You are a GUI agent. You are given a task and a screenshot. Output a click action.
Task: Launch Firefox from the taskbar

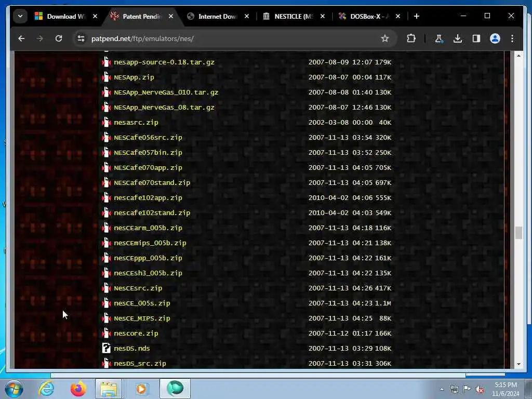(x=78, y=389)
